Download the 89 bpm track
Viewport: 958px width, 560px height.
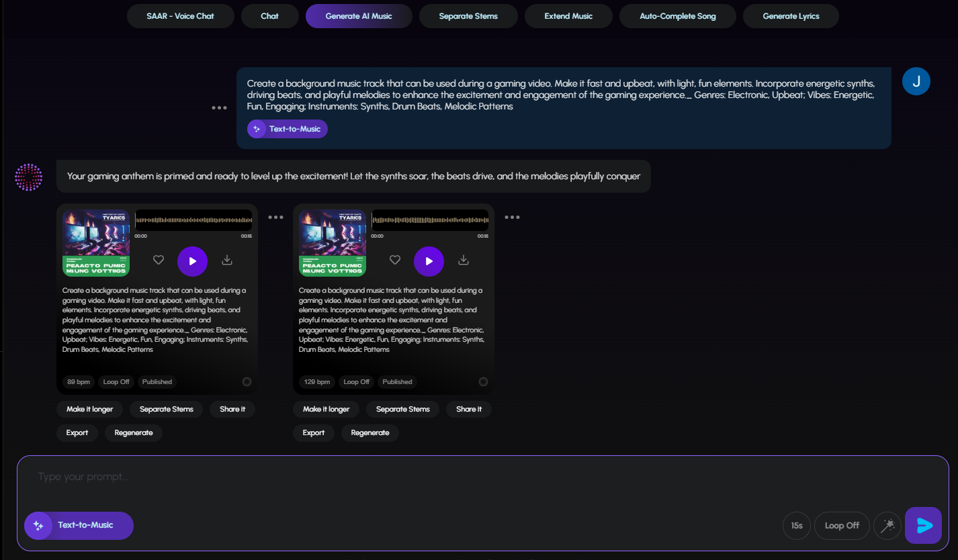tap(227, 260)
